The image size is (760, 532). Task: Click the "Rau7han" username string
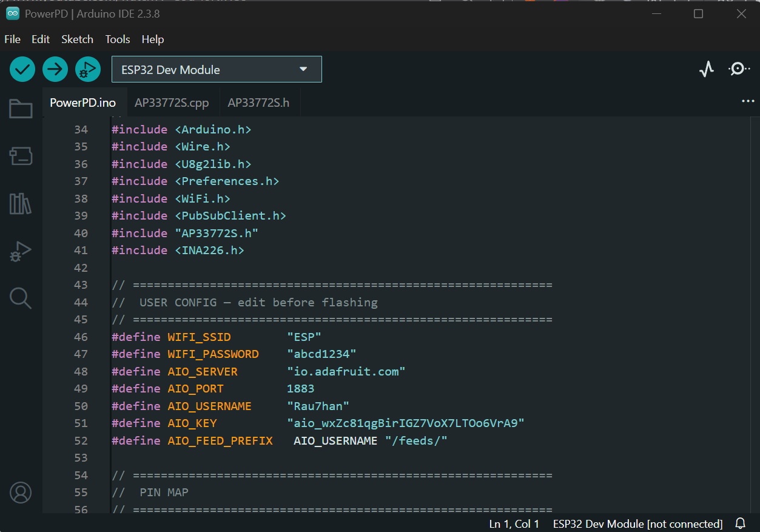318,406
